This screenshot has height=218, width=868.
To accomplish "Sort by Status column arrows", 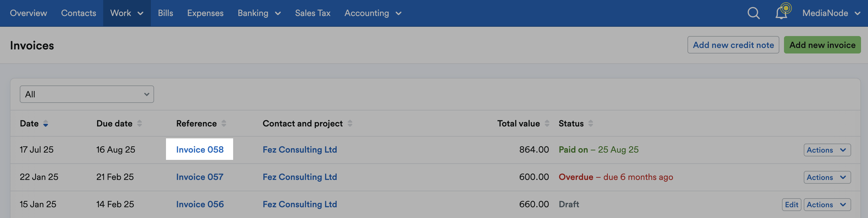I will click(590, 123).
